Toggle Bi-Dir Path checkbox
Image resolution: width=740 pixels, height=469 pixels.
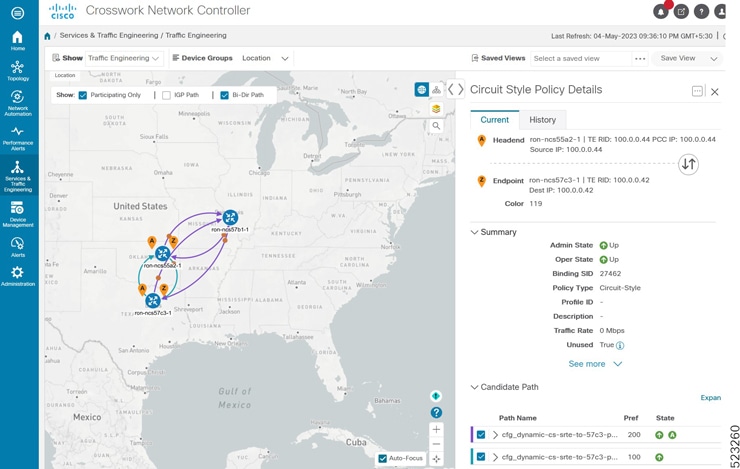(225, 95)
